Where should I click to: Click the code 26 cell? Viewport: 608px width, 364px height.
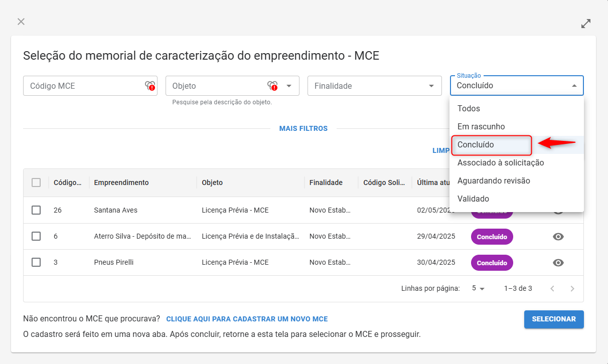point(58,210)
